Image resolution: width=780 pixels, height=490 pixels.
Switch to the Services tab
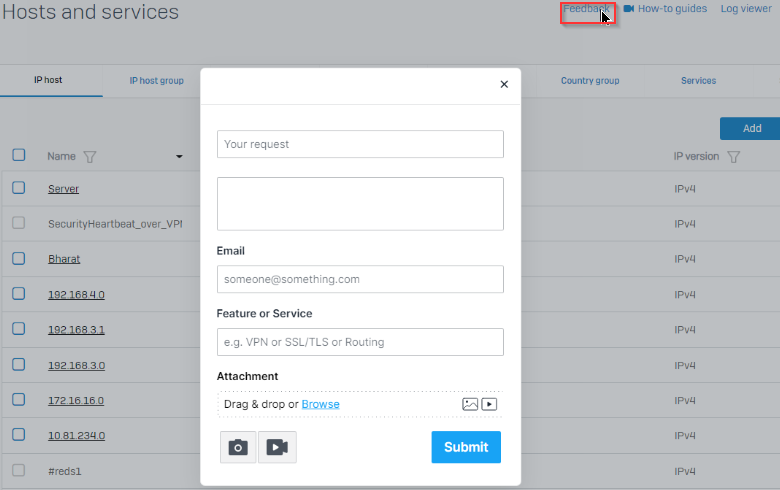coord(698,81)
